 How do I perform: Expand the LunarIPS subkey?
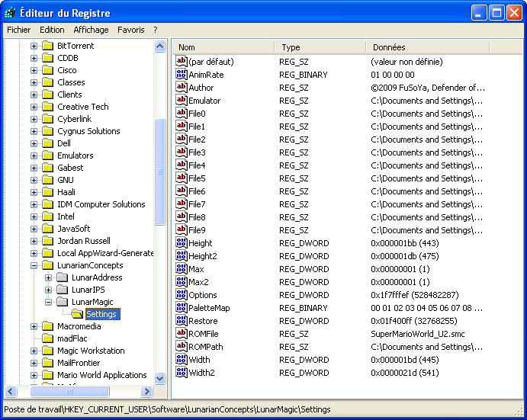[x=48, y=290]
